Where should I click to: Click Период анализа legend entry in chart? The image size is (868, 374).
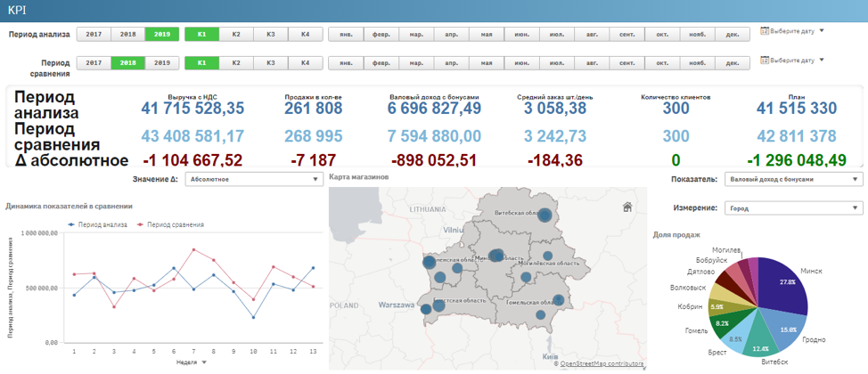point(97,224)
